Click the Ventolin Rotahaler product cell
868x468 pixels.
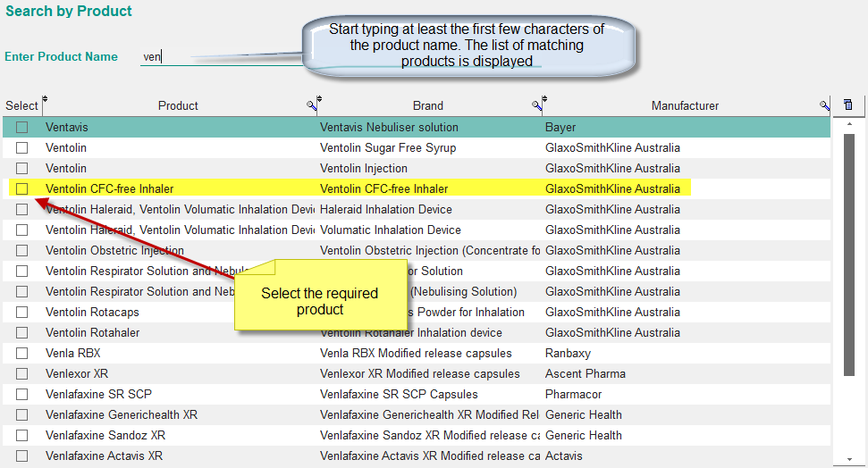coord(92,332)
